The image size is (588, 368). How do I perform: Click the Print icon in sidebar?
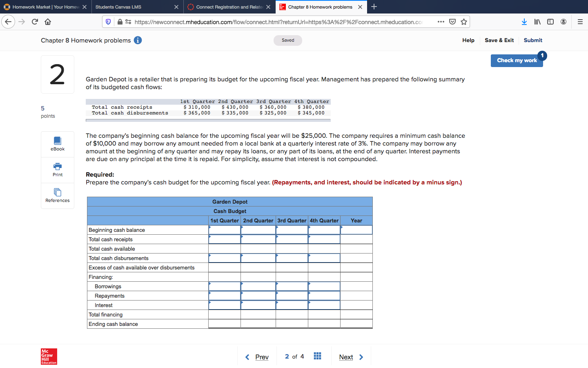pos(58,166)
